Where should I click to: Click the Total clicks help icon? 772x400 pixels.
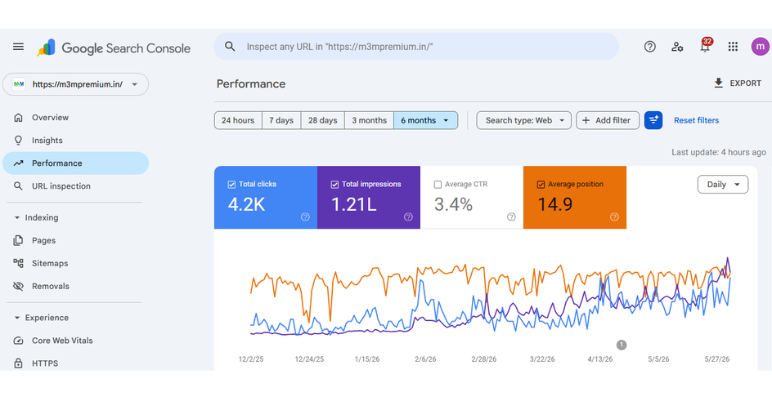coord(305,217)
